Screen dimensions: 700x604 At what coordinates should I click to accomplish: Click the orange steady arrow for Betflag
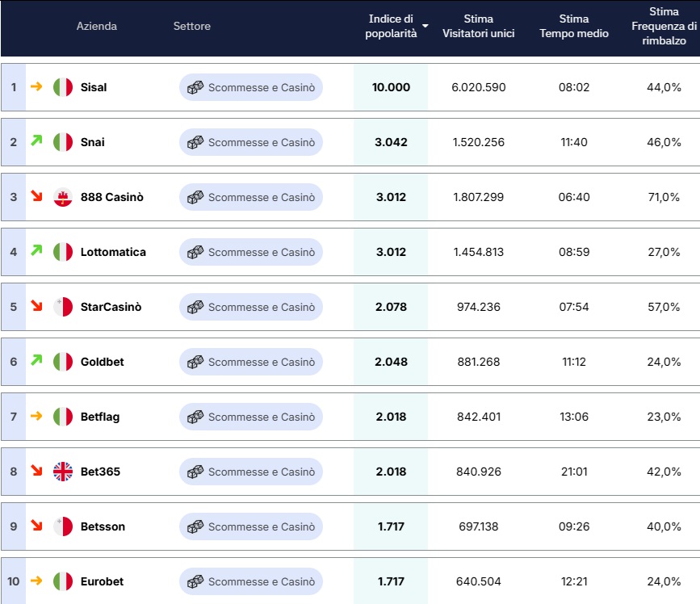[x=36, y=416]
